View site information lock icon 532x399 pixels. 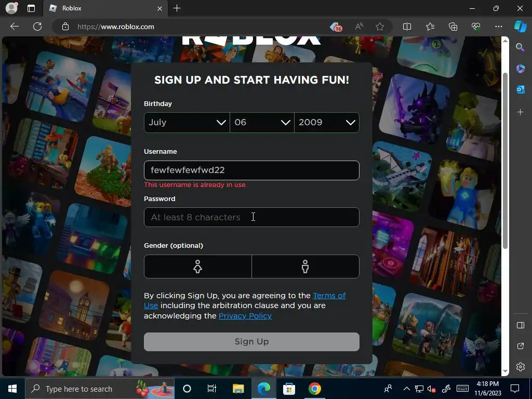point(65,26)
